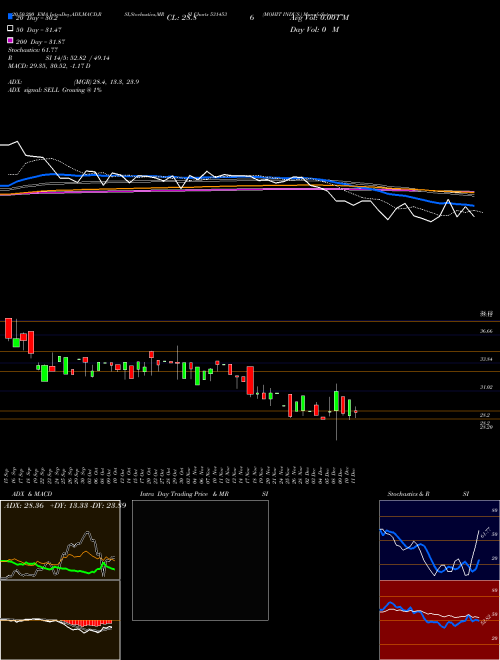Viewport: 500px width, 660px height.
Task: Click the 31.02 price axis label
Action: pyautogui.click(x=487, y=387)
